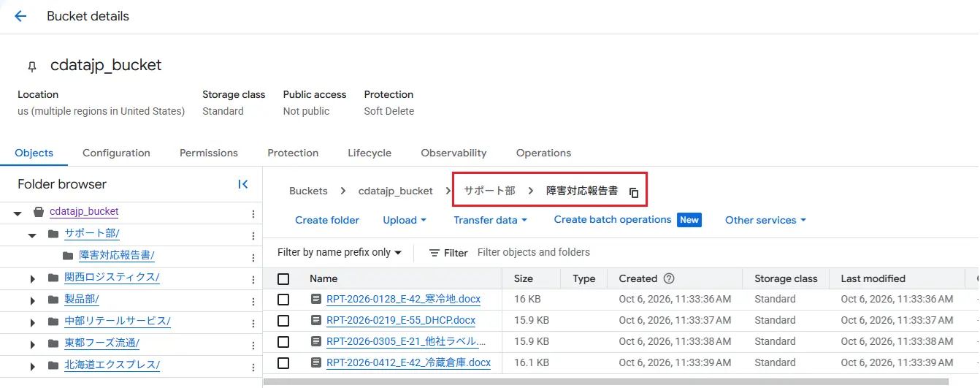Click folder icon next to サポート部/

53,234
